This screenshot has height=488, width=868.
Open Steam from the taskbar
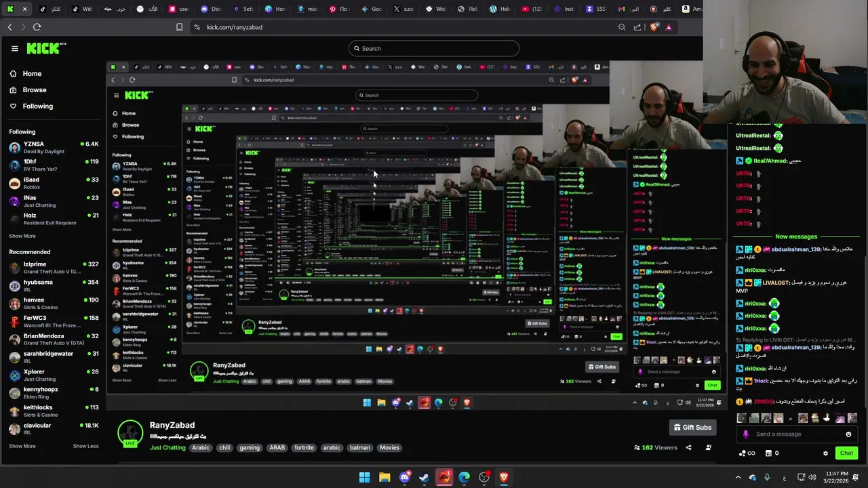tap(425, 478)
